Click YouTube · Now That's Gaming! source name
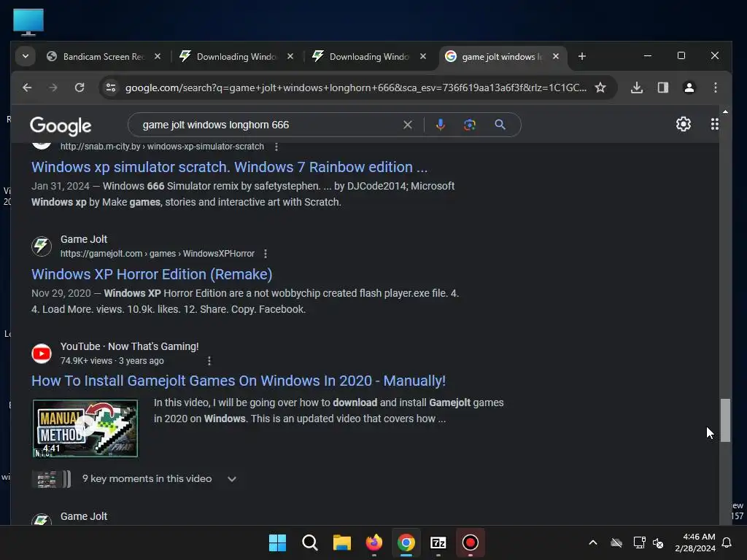The width and height of the screenshot is (747, 560). (x=129, y=346)
